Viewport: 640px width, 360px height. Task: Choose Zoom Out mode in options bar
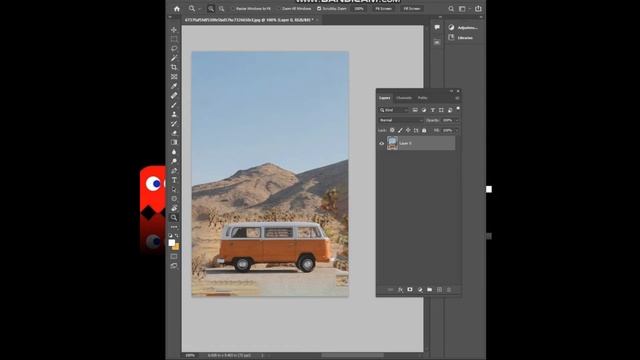[x=222, y=9]
